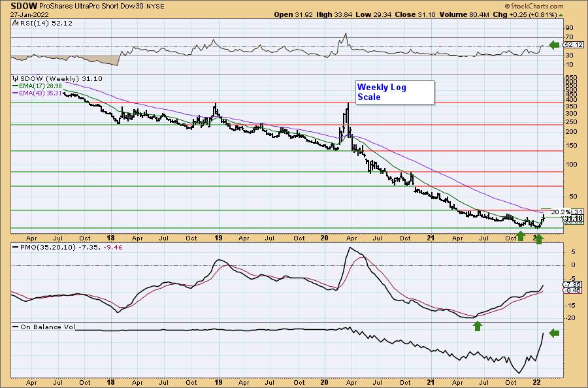This screenshot has height=388, width=588.
Task: Click the SDOW ticker symbol heading
Action: [x=24, y=6]
